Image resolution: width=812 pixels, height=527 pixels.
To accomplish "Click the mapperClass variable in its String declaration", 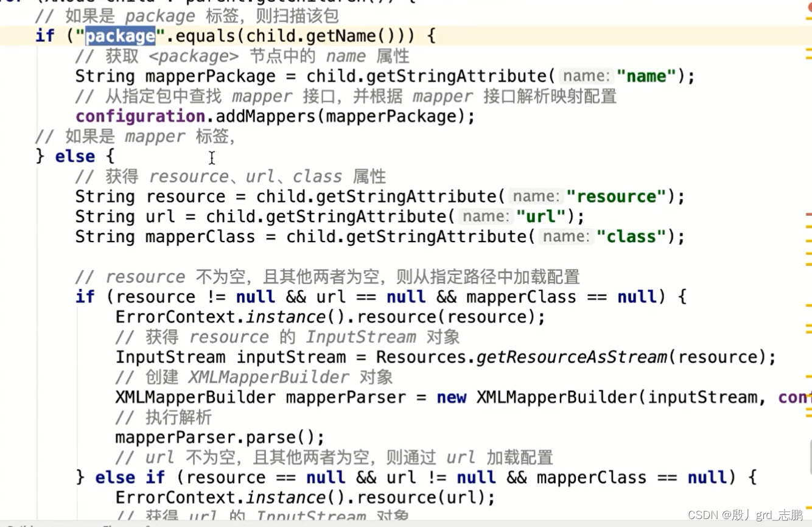I will pos(200,237).
